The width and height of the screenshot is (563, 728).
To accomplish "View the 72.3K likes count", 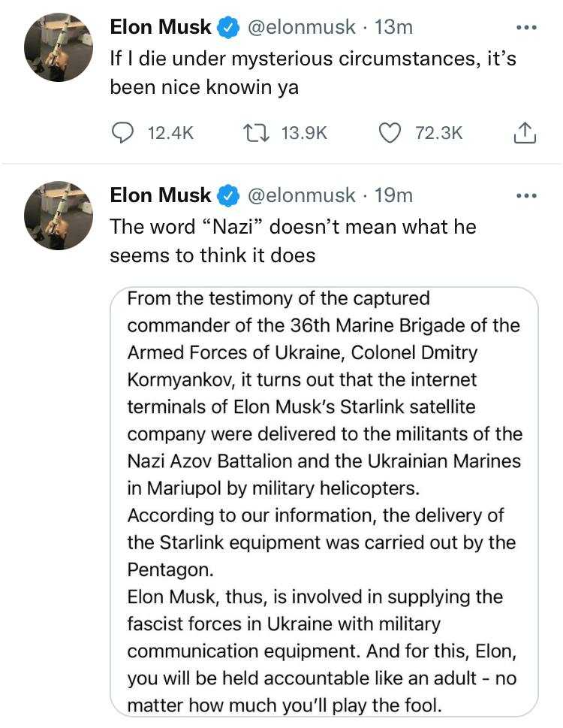I will (x=438, y=133).
